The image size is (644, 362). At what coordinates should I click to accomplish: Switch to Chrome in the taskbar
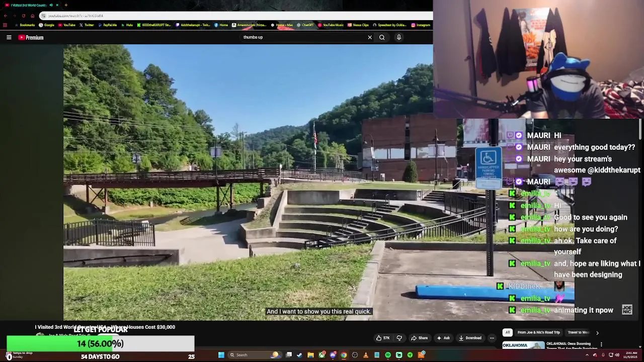coord(344,355)
